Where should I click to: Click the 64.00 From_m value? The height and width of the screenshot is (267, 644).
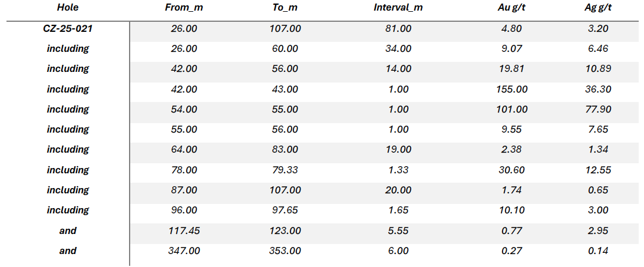(183, 149)
